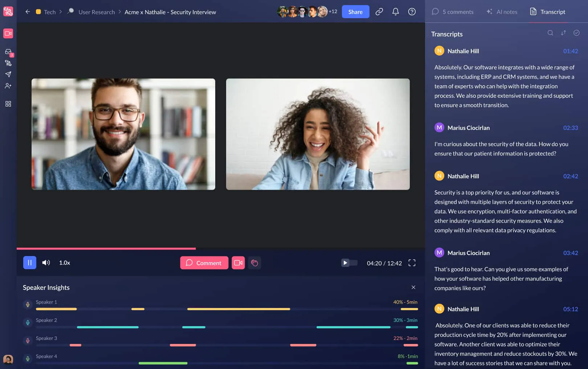Open notifications bell

coord(395,12)
